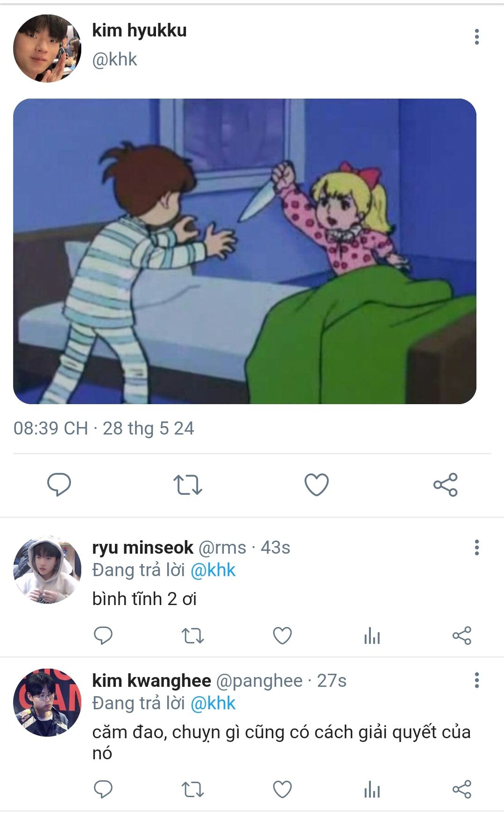Open kim hyukku's profile picture
This screenshot has height=820, width=504.
[47, 48]
